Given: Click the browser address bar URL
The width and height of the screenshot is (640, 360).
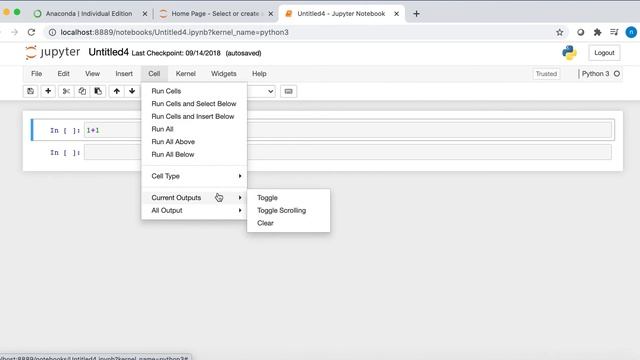Looking at the screenshot, I should point(174,32).
